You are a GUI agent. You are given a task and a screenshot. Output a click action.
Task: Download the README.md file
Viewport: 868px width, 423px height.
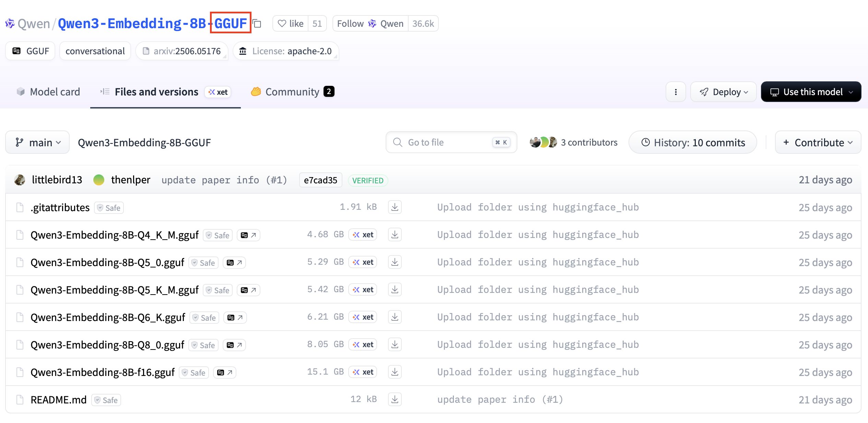[x=395, y=399]
